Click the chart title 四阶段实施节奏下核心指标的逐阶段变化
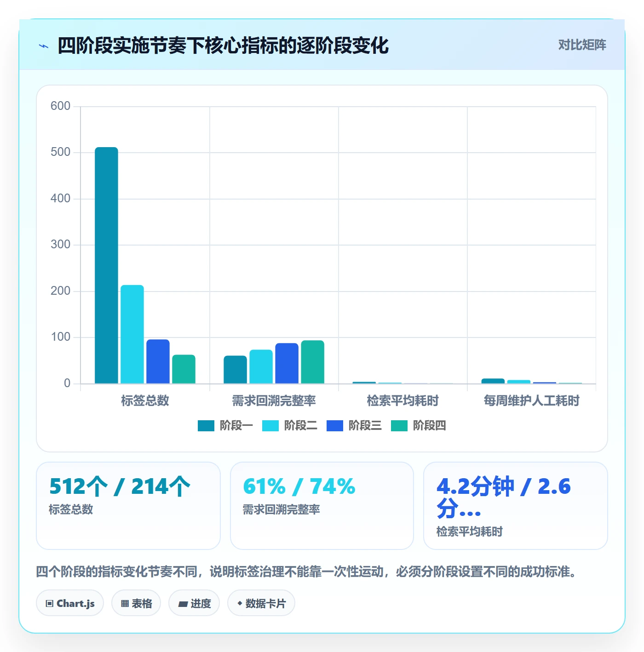Viewport: 644px width, 652px height. (223, 46)
